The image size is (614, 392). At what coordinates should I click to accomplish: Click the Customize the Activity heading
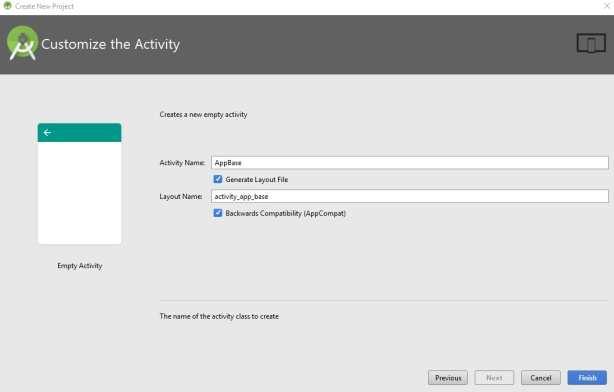click(x=110, y=44)
